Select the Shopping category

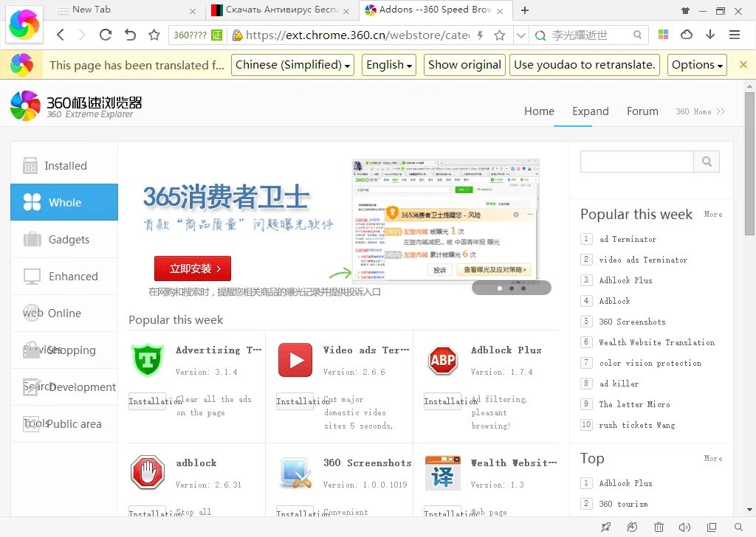[x=64, y=350]
